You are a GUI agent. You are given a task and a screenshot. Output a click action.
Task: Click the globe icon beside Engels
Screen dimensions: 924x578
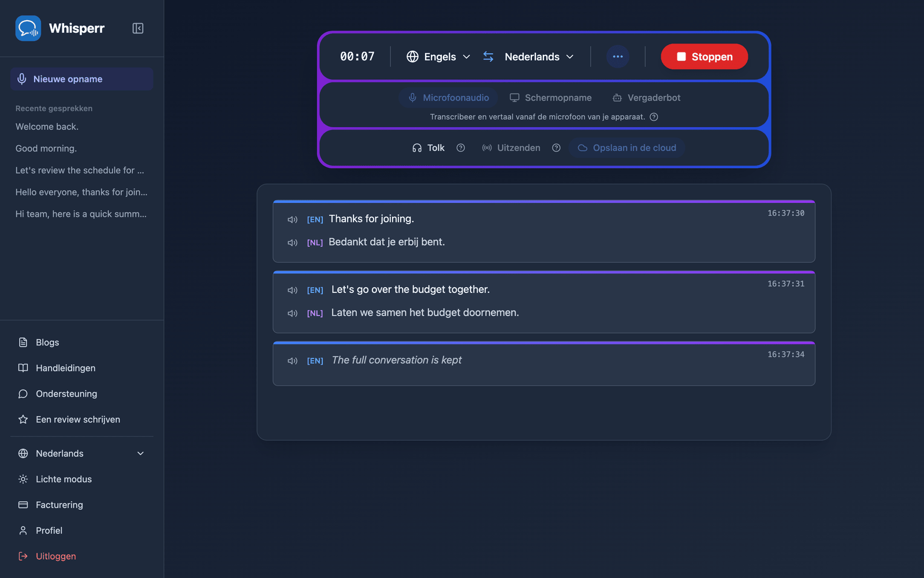click(x=412, y=57)
